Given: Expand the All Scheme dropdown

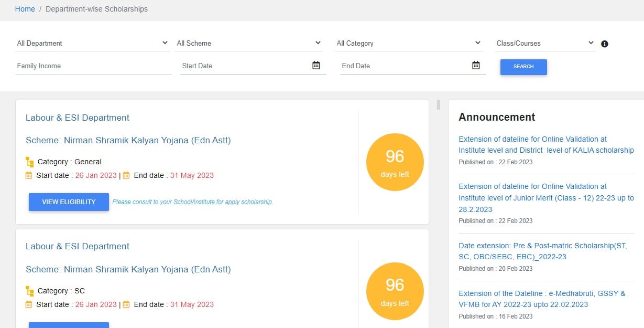Looking at the screenshot, I should [249, 43].
